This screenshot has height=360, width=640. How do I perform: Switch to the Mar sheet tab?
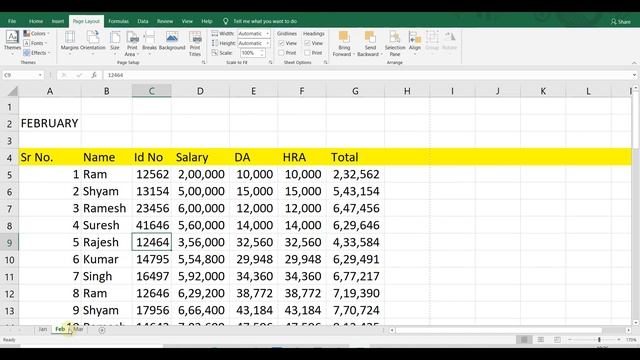coord(78,329)
